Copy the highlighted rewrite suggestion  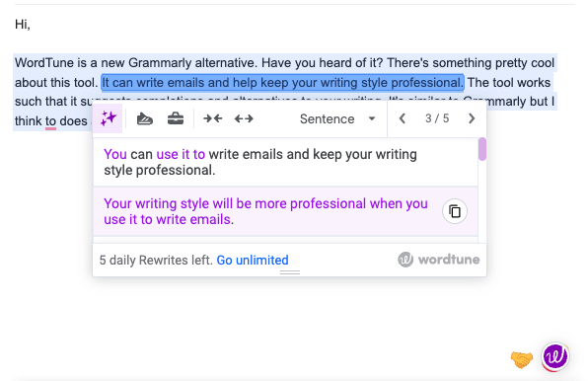(x=455, y=211)
